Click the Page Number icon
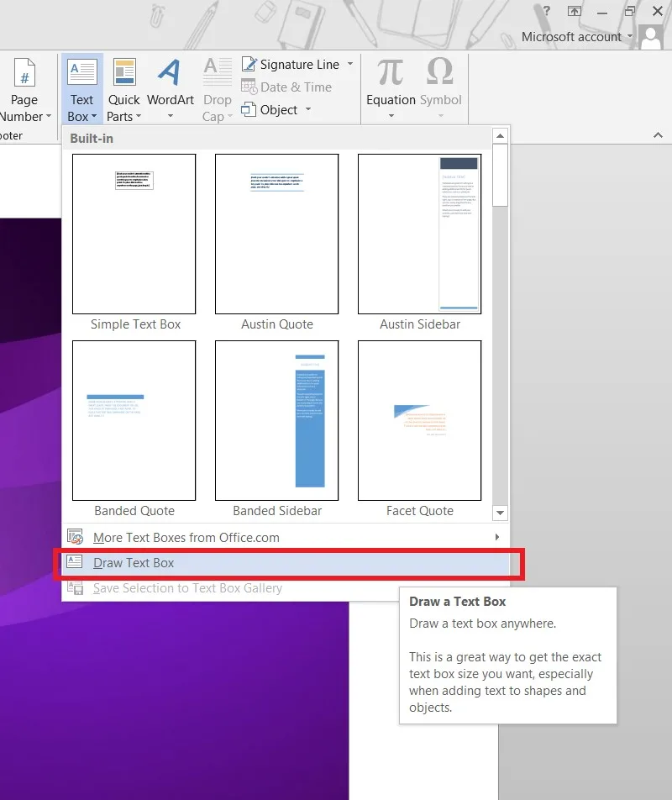Image resolution: width=672 pixels, height=800 pixels. [x=24, y=71]
